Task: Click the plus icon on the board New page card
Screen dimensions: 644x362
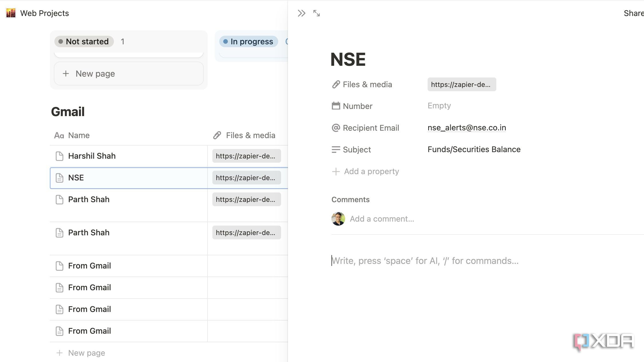Action: [66, 73]
